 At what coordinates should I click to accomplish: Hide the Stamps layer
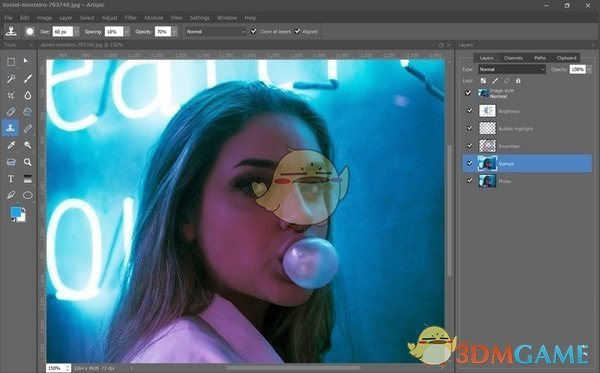click(470, 163)
